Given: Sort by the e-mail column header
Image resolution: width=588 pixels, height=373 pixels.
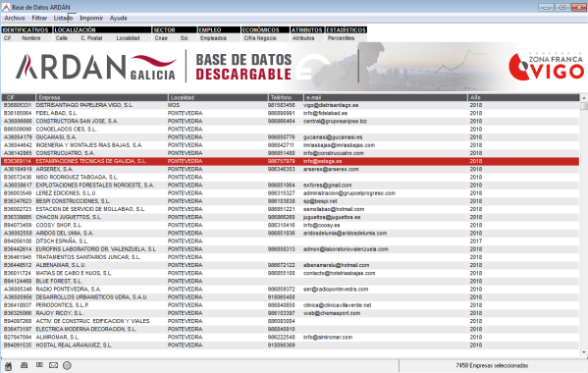Looking at the screenshot, I should [385, 97].
